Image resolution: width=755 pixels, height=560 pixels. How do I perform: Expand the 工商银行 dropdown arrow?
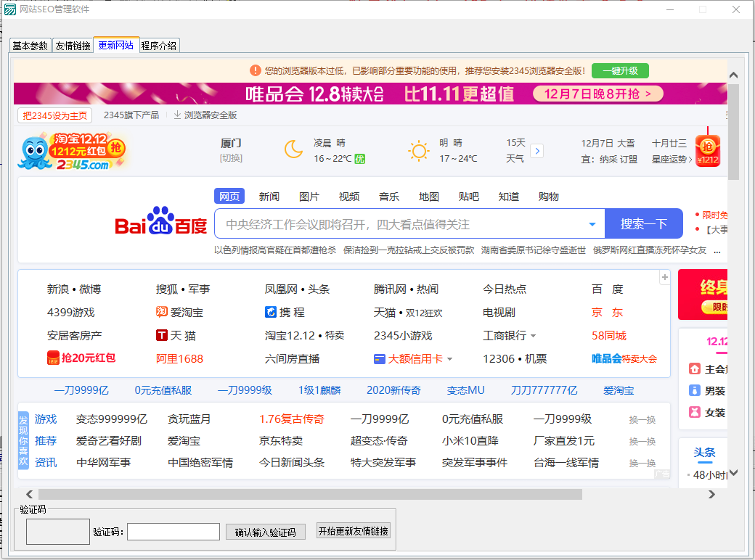[534, 336]
